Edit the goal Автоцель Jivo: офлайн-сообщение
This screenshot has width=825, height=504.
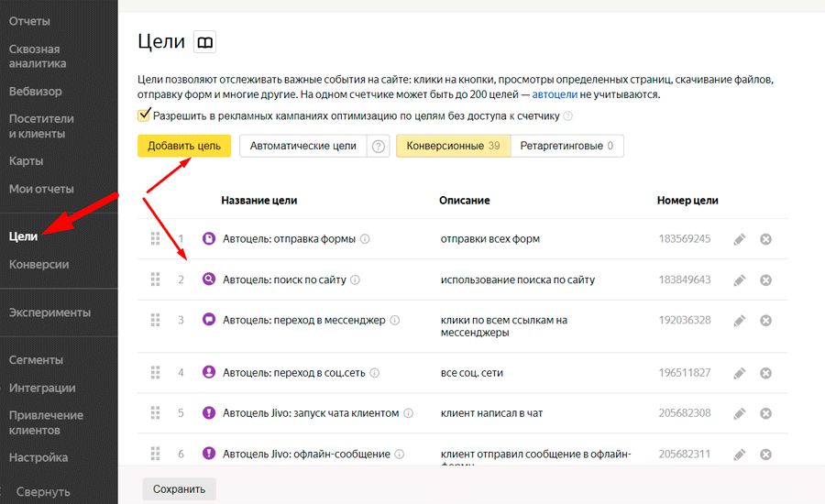(739, 455)
